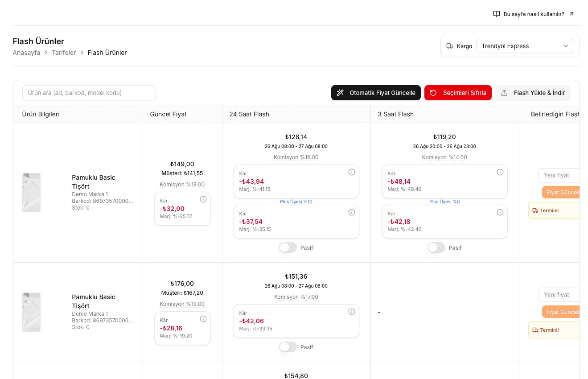588x379 pixels.
Task: Toggle Pasif switch for ₺151,36 offer
Action: pyautogui.click(x=288, y=347)
